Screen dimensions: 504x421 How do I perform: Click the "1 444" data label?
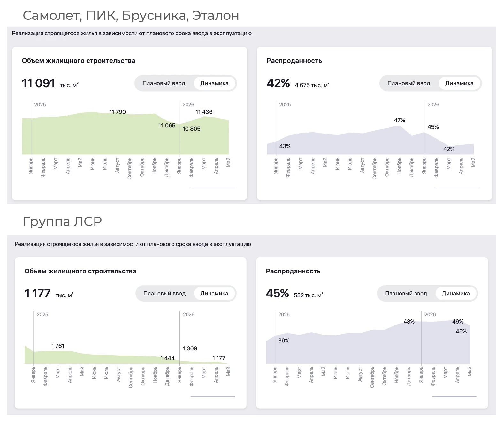click(x=168, y=358)
